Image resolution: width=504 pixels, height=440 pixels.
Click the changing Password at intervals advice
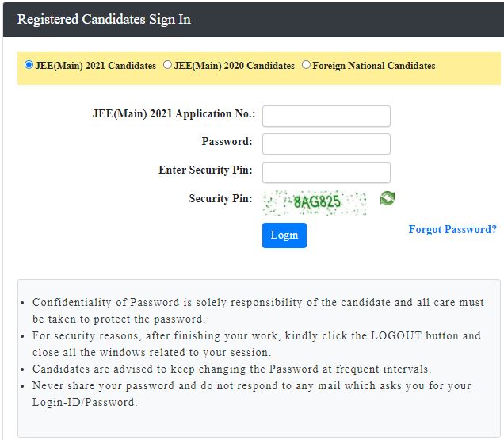tap(231, 369)
